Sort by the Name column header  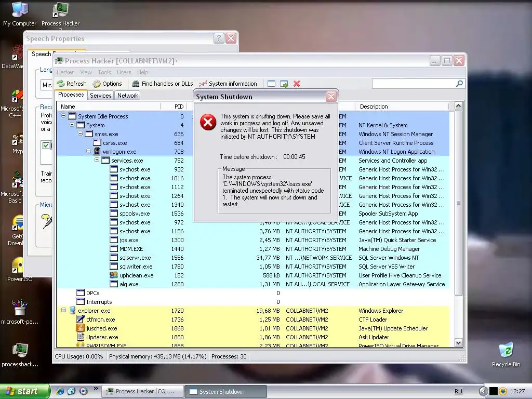point(108,106)
